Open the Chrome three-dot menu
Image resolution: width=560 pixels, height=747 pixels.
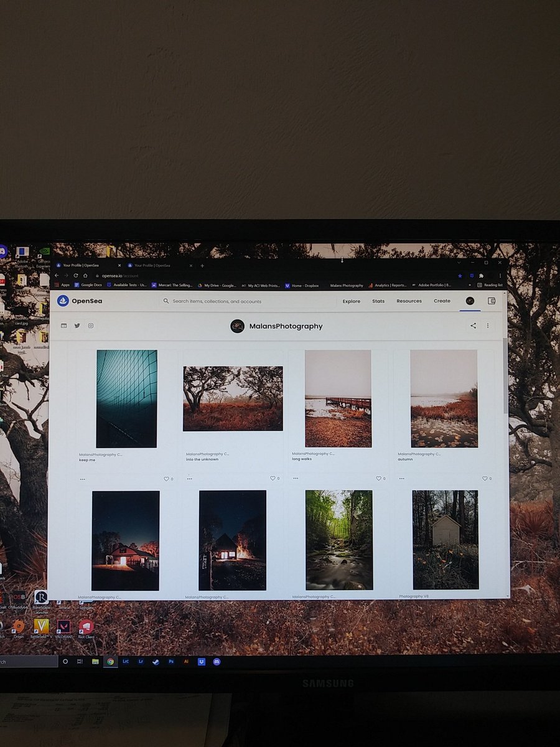click(501, 275)
